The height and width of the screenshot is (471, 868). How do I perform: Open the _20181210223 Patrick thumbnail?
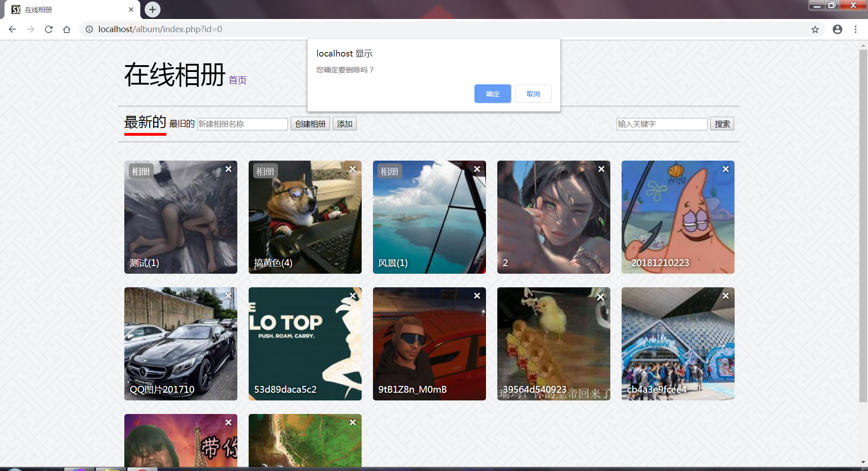(678, 217)
